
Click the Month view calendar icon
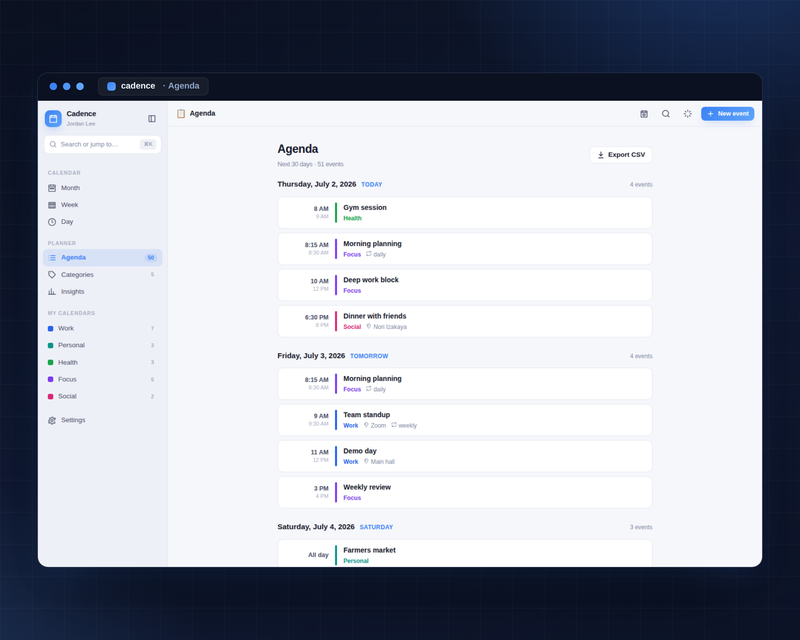tap(52, 188)
